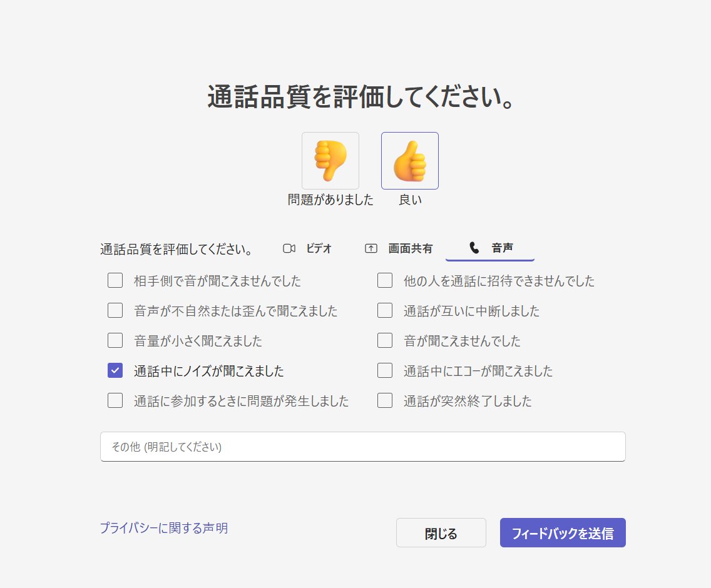The width and height of the screenshot is (711, 588).
Task: Uncheck 通話中にノイズが聞こえました
Action: click(115, 370)
